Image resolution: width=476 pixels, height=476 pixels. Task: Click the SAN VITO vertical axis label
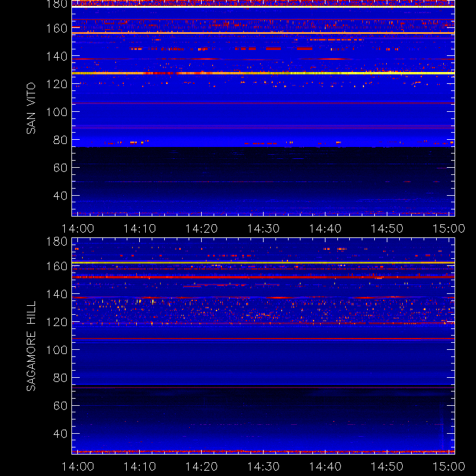(x=31, y=108)
